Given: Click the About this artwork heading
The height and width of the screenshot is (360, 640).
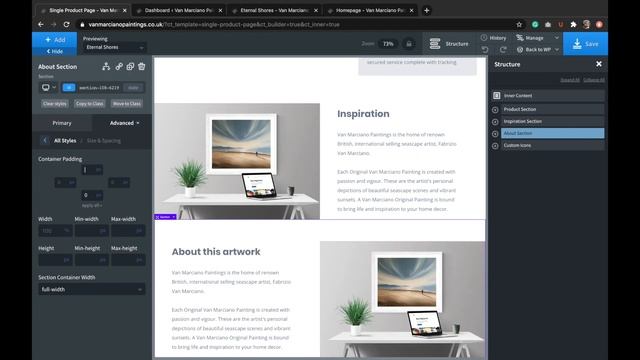Looking at the screenshot, I should click(216, 252).
